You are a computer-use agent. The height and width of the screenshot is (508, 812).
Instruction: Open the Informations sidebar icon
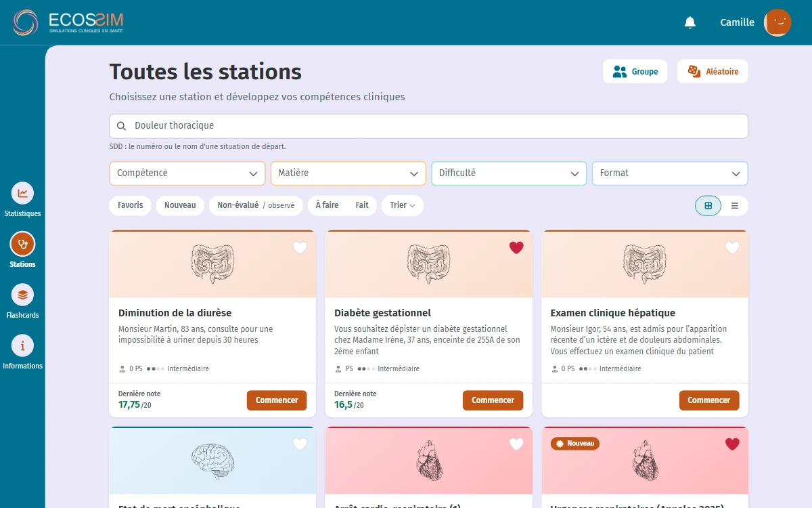(23, 345)
